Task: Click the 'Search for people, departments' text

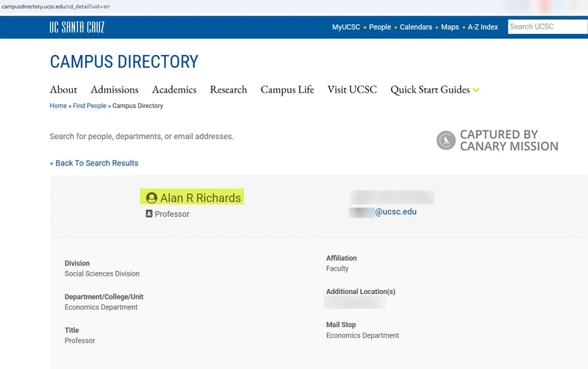Action: [x=142, y=136]
